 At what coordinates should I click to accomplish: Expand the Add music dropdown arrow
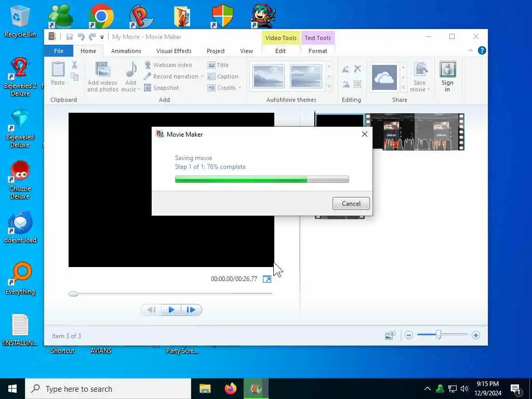(139, 89)
